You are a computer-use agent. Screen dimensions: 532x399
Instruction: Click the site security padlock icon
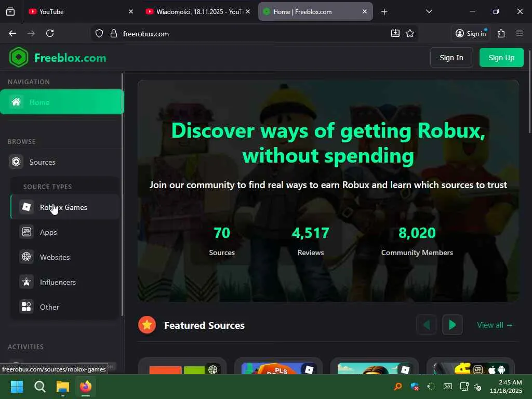pos(114,34)
